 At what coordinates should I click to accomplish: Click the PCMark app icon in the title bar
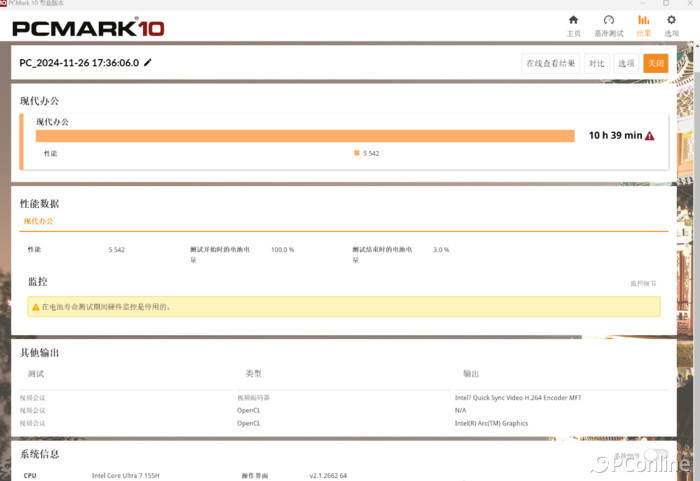coord(3,3)
